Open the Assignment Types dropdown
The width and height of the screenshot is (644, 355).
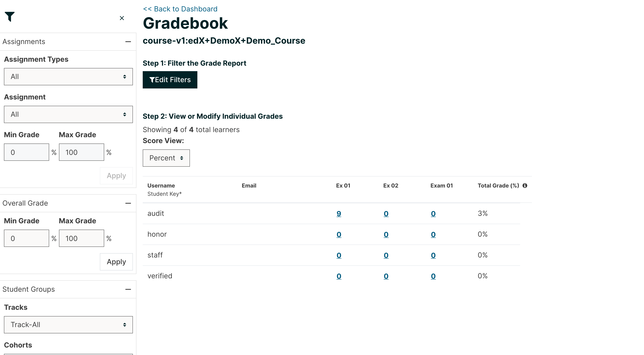click(68, 76)
